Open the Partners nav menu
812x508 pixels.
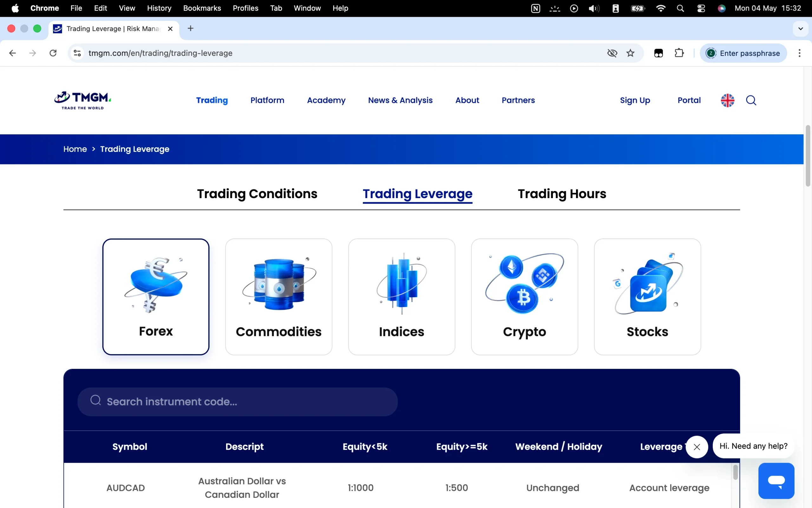point(518,100)
